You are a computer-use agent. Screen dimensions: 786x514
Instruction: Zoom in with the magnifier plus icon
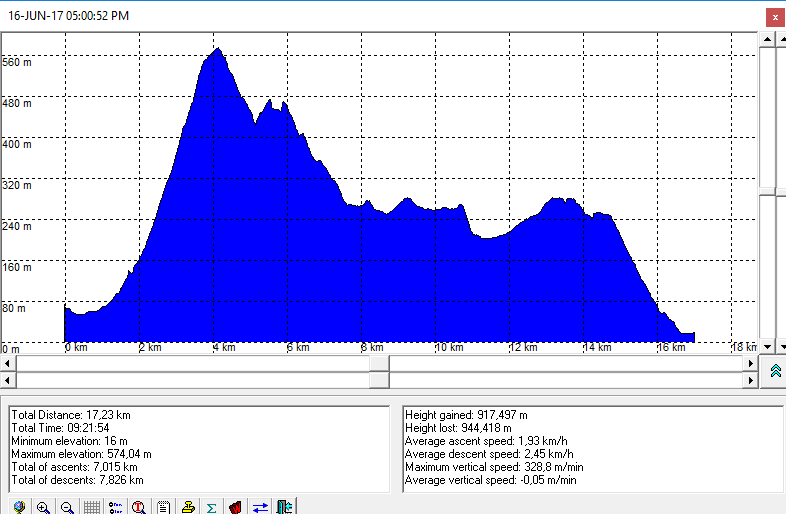coord(43,507)
